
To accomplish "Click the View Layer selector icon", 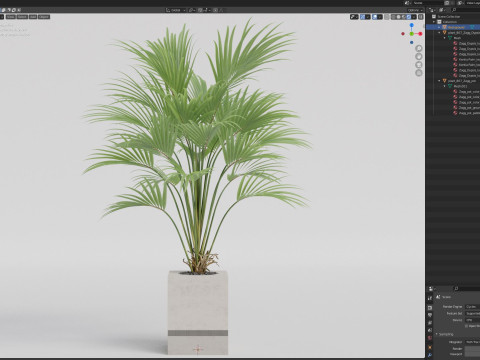I will 460,3.
